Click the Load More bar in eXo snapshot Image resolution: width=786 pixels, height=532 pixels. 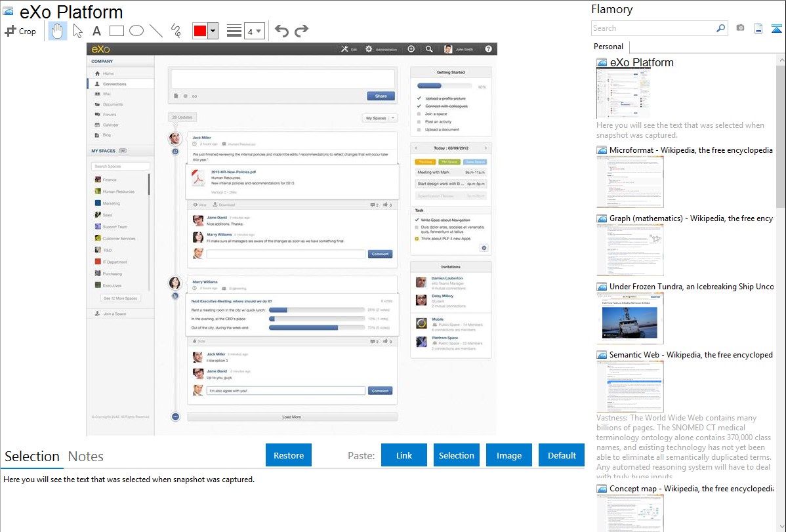click(x=292, y=417)
